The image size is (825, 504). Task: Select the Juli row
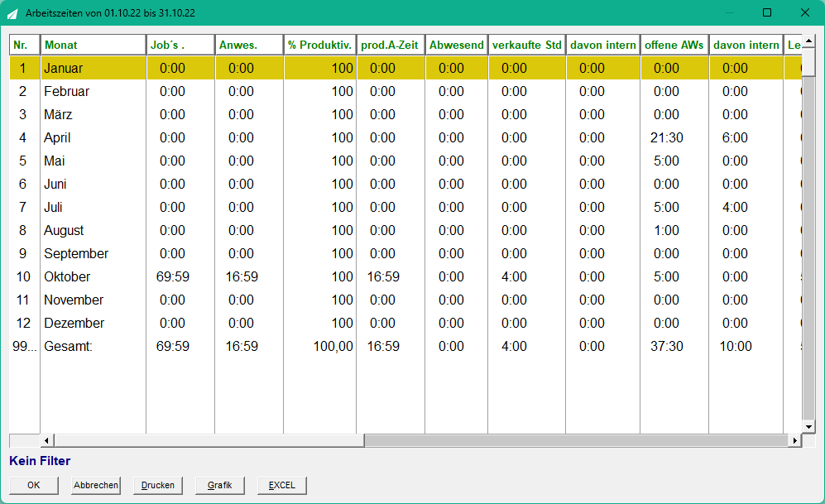pos(405,207)
